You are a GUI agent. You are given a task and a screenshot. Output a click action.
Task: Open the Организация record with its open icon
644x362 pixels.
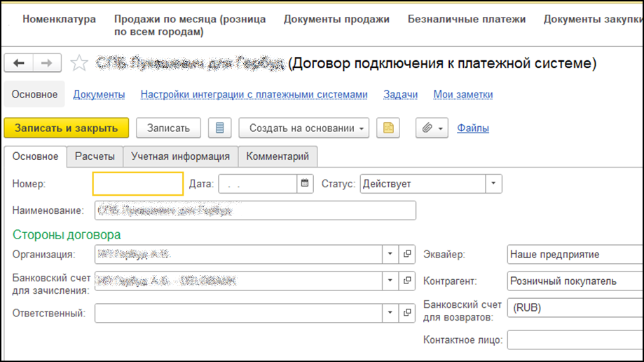pyautogui.click(x=407, y=254)
